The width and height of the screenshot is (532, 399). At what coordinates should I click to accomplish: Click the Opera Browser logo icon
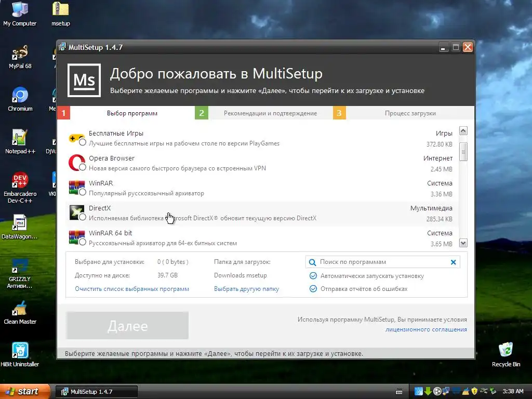[77, 163]
